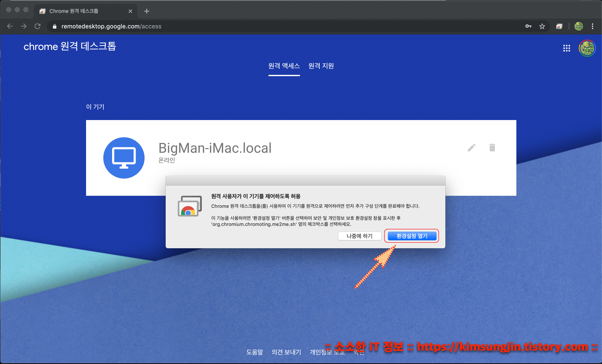Open the 도움말 footer link
The height and width of the screenshot is (364, 602).
point(254,352)
